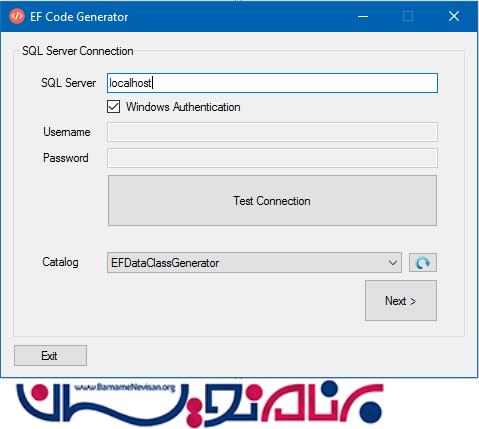Click the Catalog label text

[x=60, y=262]
